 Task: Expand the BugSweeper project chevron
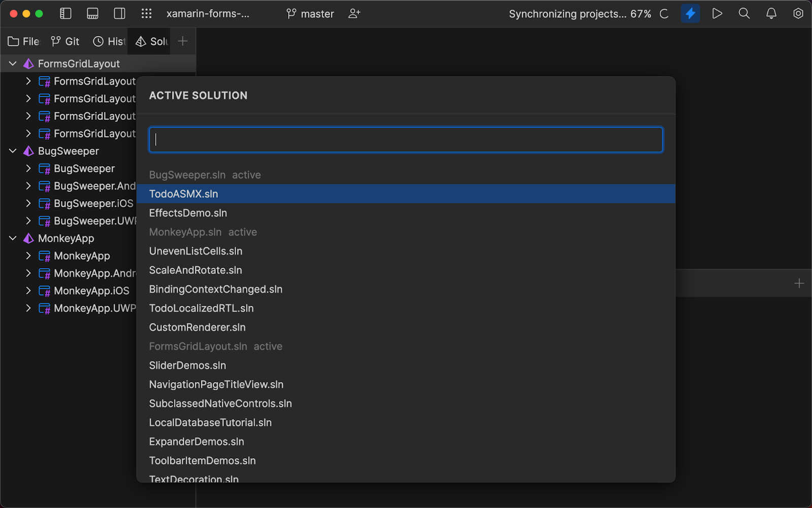click(28, 168)
